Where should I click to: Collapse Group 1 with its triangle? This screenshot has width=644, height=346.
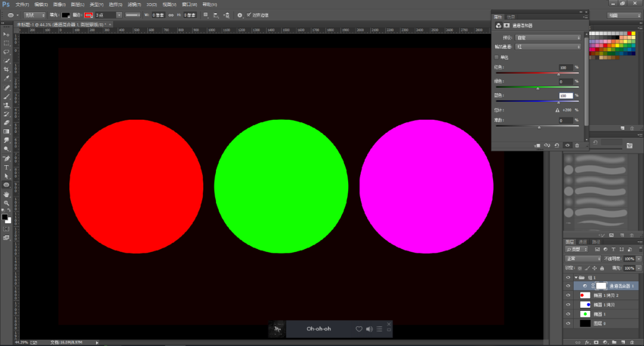click(576, 278)
